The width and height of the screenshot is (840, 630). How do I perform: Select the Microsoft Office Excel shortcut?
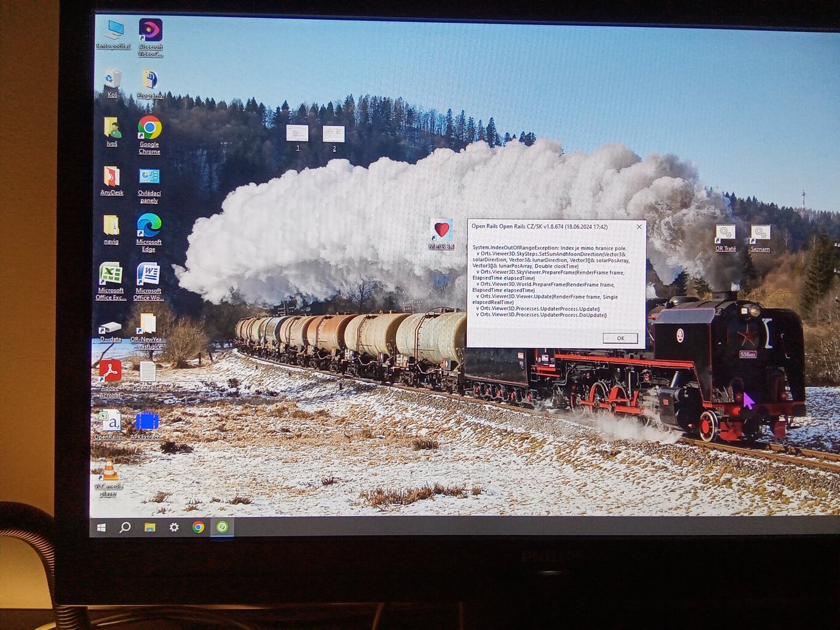tap(111, 274)
